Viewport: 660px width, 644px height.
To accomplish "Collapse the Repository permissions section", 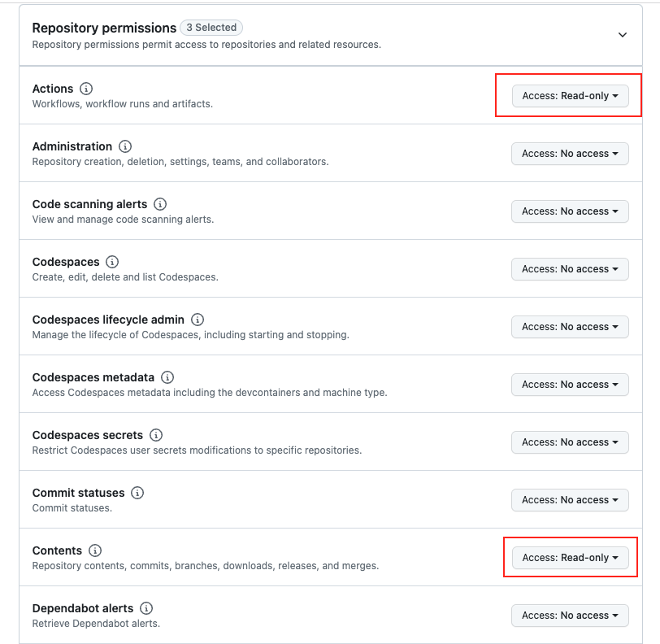I will click(622, 35).
